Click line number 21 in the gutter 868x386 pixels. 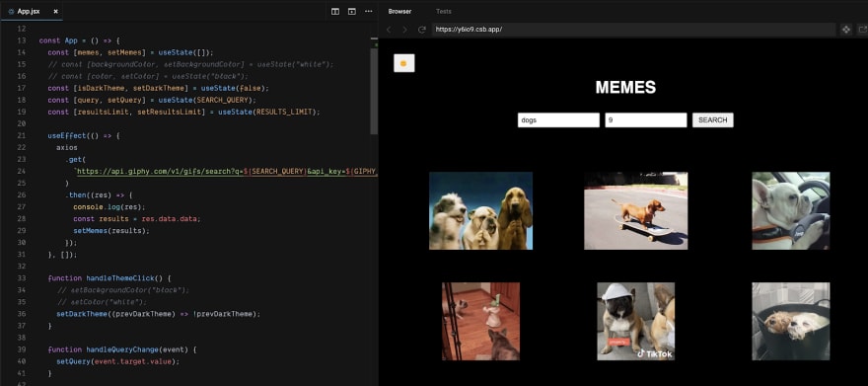point(22,135)
